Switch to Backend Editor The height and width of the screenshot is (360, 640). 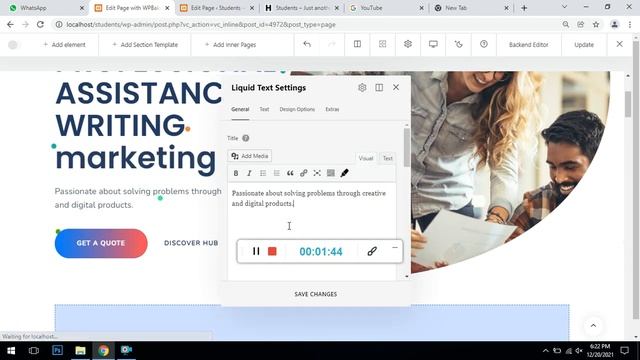click(x=529, y=44)
